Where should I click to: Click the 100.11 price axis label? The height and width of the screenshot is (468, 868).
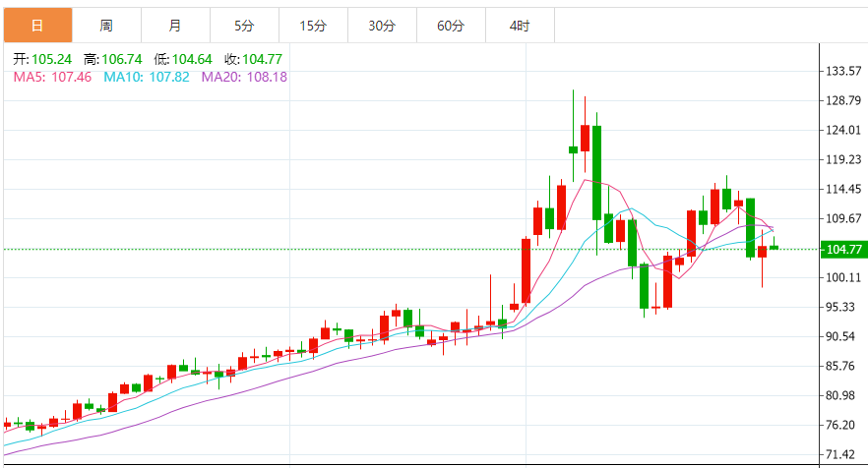[x=843, y=277]
